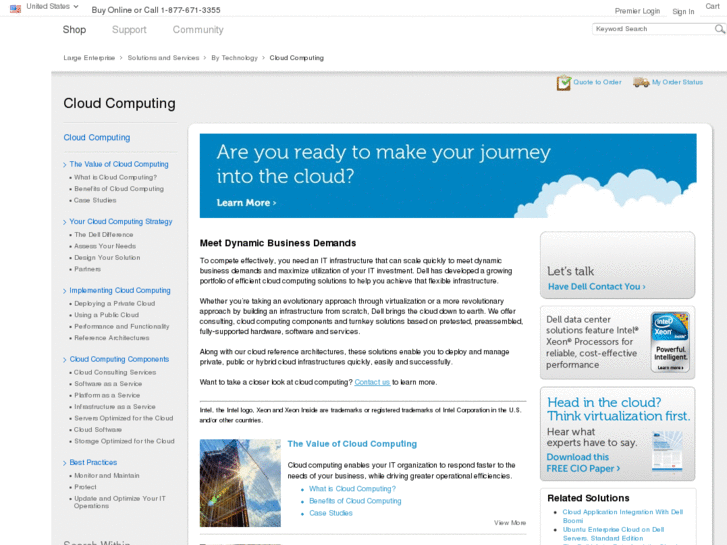This screenshot has width=727, height=545.
Task: Open the United States country dropdown
Action: (x=52, y=6)
